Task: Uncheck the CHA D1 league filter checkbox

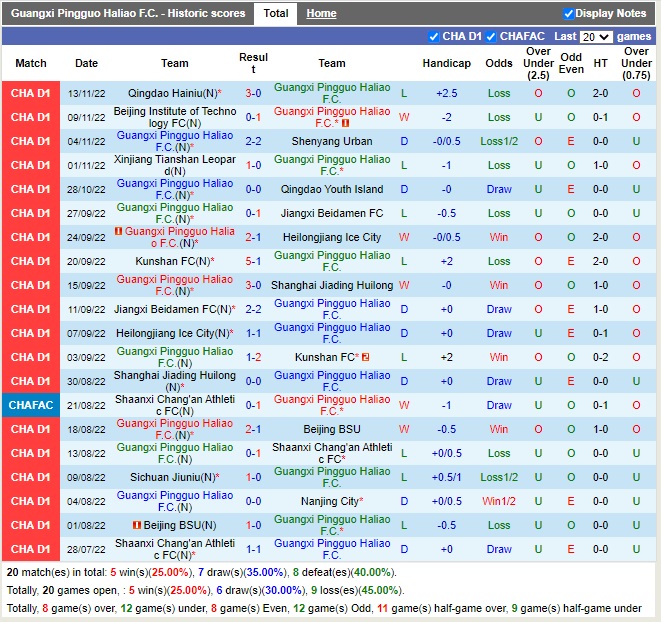Action: click(434, 37)
